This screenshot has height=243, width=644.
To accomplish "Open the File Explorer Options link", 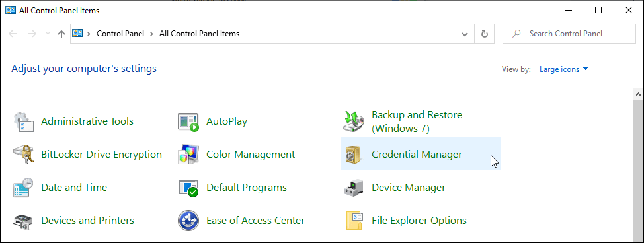I will pos(419,221).
